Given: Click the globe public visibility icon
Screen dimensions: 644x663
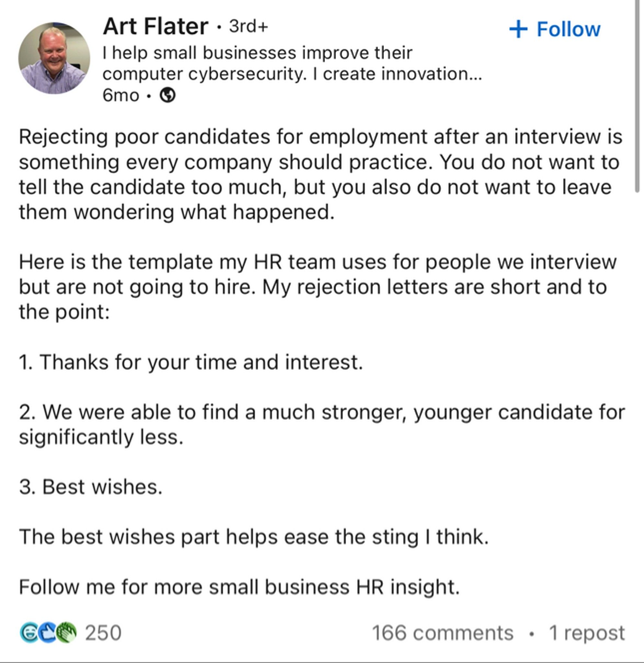Looking at the screenshot, I should 167,96.
